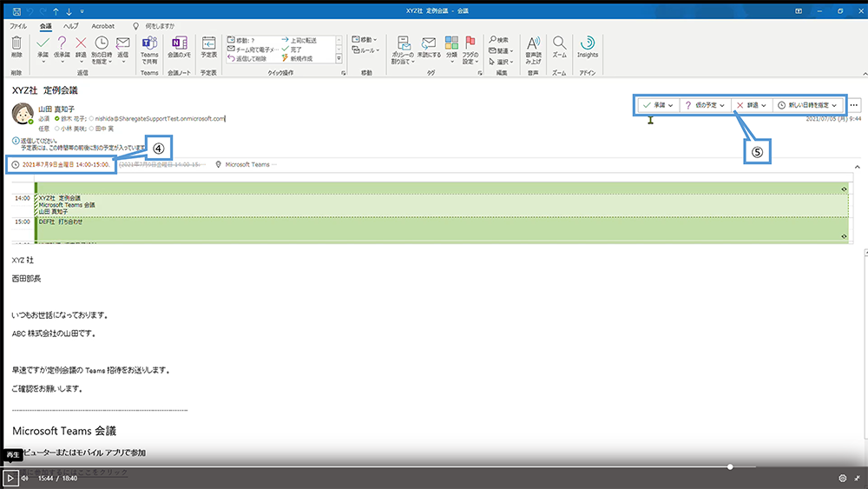Image resolution: width=868 pixels, height=489 pixels.
Task: Click the Microsoft Teams location label
Action: tap(247, 164)
